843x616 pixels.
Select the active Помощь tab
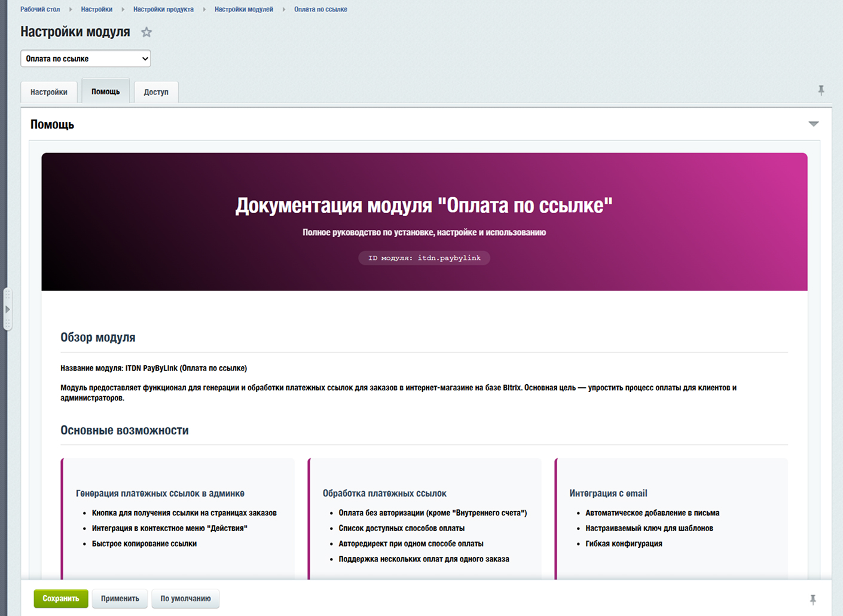click(x=105, y=91)
